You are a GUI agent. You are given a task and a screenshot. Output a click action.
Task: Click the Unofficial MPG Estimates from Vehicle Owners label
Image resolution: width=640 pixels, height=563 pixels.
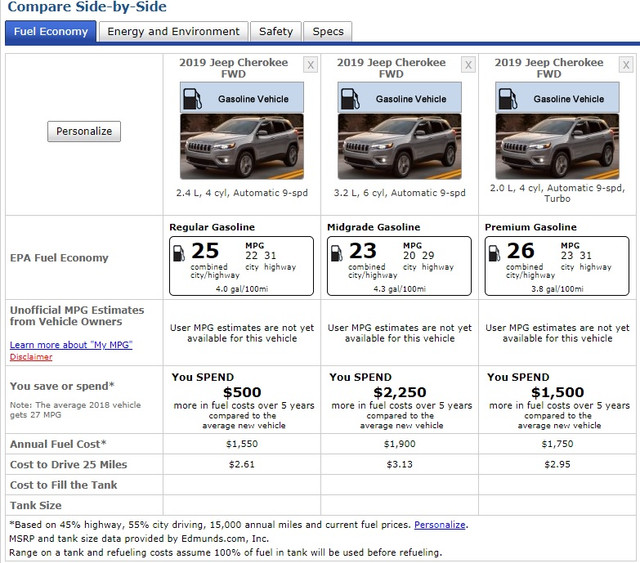(x=77, y=316)
